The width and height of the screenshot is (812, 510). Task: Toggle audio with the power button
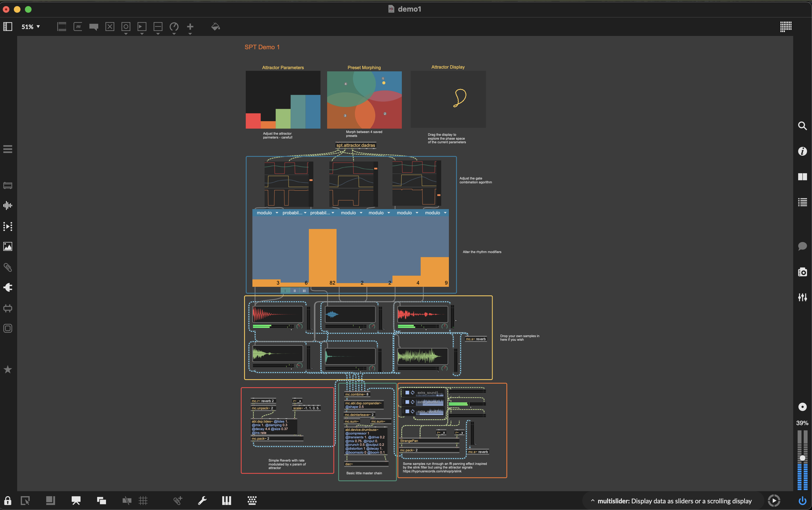tap(803, 501)
